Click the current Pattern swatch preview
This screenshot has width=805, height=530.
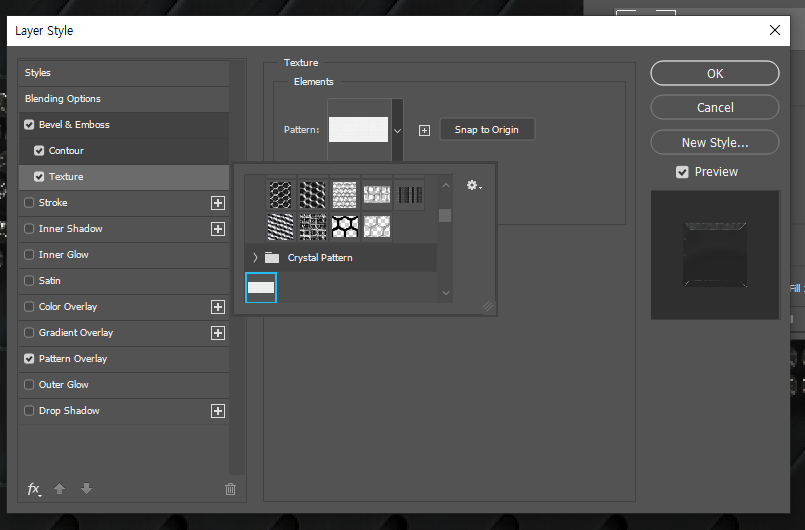(358, 130)
